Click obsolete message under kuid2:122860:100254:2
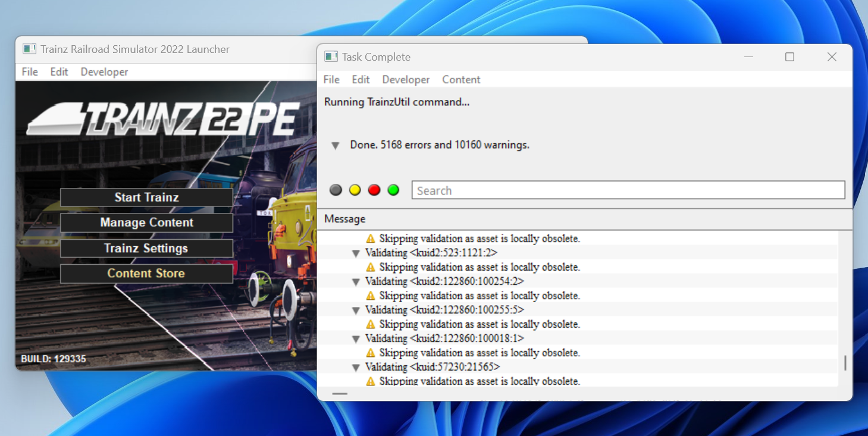The image size is (868, 436). click(480, 296)
